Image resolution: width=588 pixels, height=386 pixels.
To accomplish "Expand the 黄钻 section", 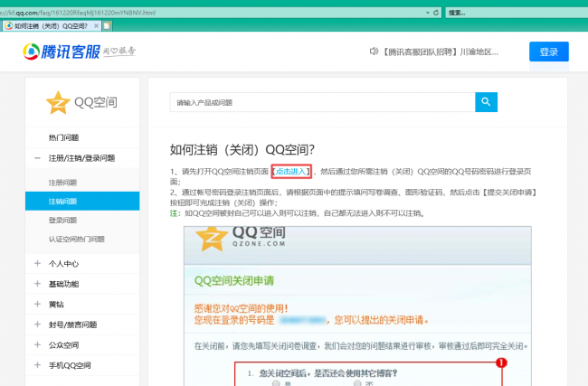I will (x=82, y=304).
